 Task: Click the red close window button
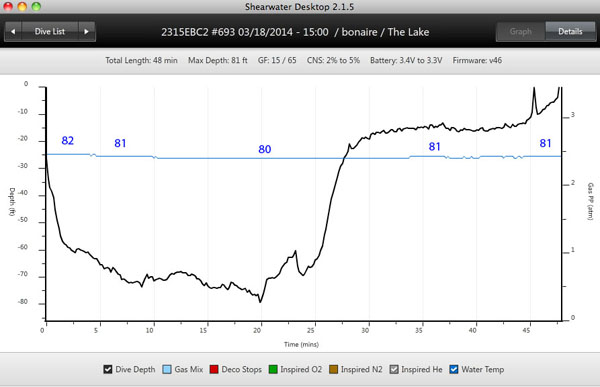tap(8, 6)
